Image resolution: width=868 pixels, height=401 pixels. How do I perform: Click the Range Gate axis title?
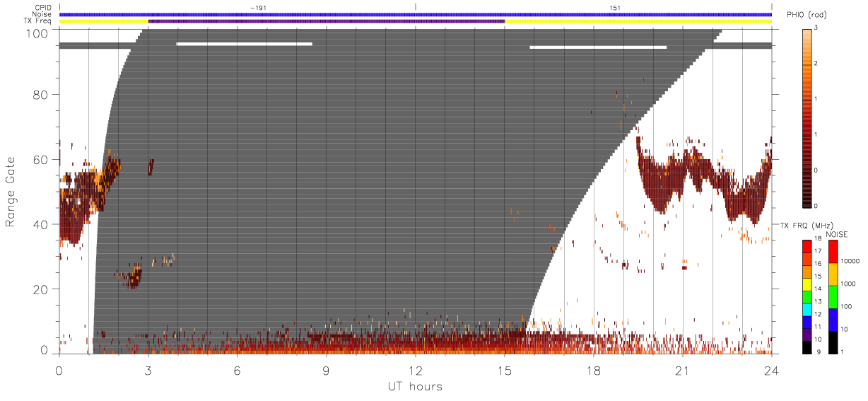click(11, 192)
